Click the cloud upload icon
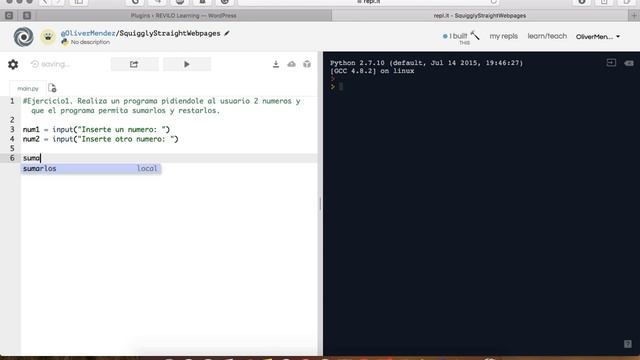Viewport: 640px width, 360px height. pos(291,64)
